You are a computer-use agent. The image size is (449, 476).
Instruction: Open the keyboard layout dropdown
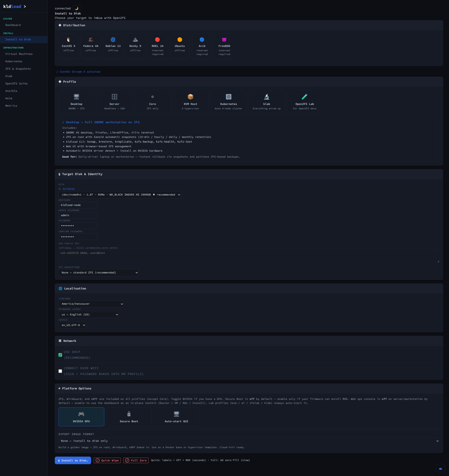(x=89, y=315)
